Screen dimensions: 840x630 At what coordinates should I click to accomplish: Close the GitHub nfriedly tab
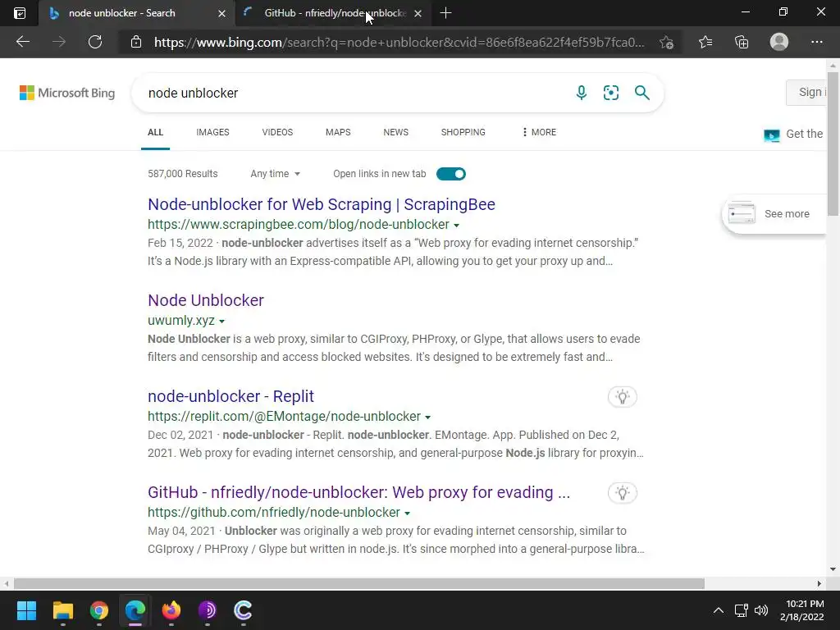click(418, 13)
